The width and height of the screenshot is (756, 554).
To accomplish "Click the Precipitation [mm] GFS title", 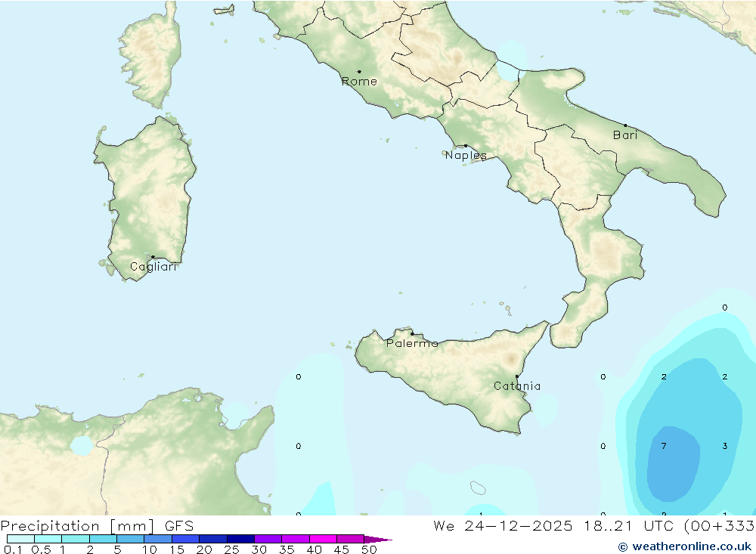I will pyautogui.click(x=97, y=525).
